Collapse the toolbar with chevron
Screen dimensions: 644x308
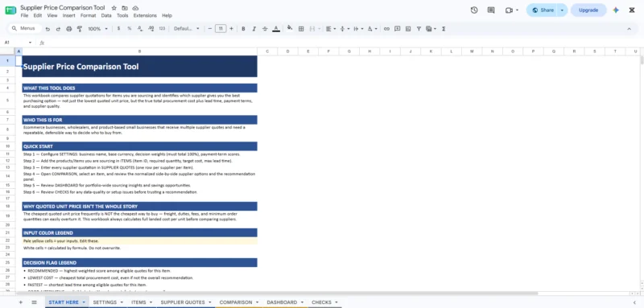click(x=629, y=29)
